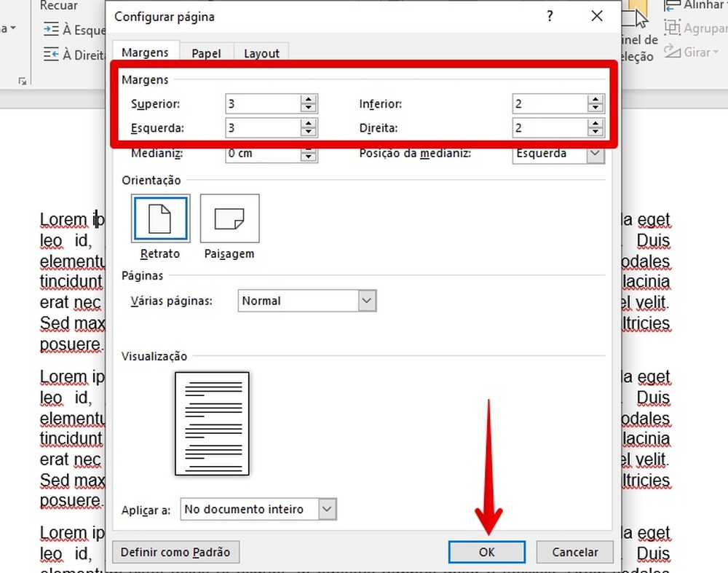
Task: Open the Layout tab
Action: (261, 53)
